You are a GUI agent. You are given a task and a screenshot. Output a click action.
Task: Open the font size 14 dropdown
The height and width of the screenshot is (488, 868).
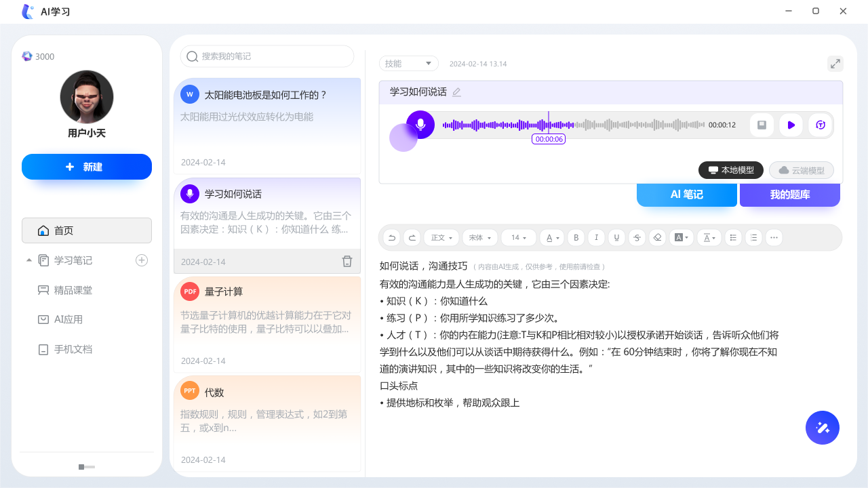[x=518, y=237]
